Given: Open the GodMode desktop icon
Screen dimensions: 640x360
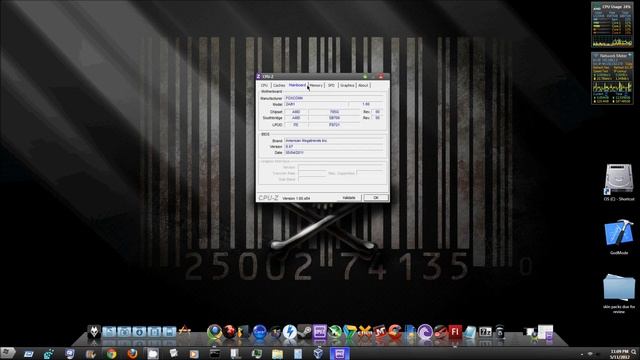Looking at the screenshot, I should coord(619,237).
